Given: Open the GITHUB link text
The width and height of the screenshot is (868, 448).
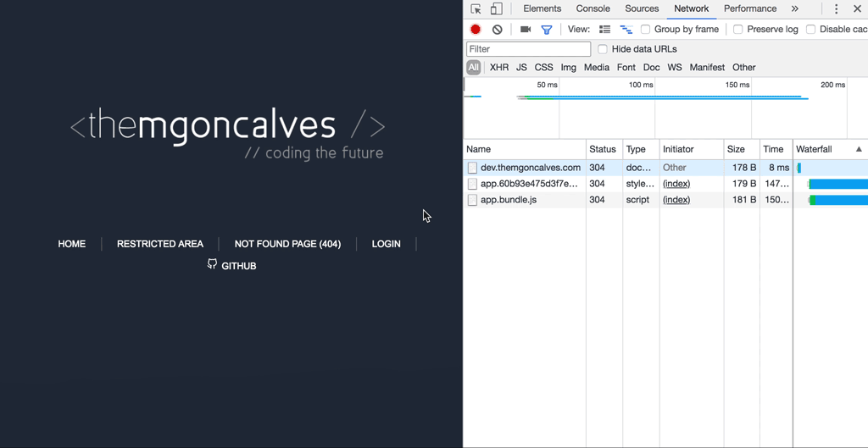Looking at the screenshot, I should click(x=238, y=266).
